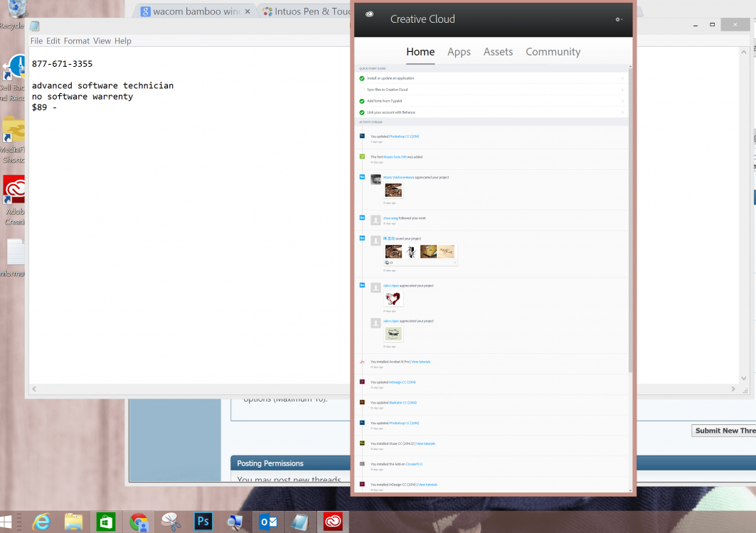The width and height of the screenshot is (756, 533).
Task: Open Notepad File menu
Action: (x=36, y=41)
